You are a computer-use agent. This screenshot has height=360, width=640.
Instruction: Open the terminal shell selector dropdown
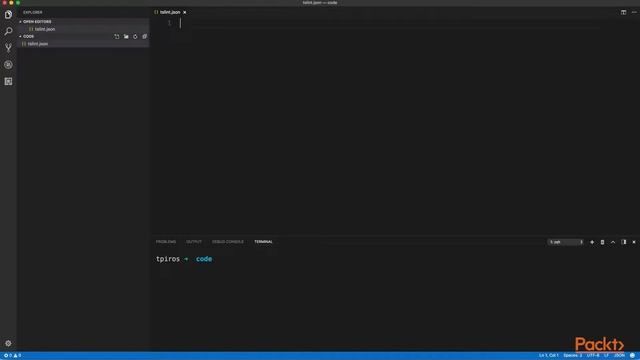565,242
